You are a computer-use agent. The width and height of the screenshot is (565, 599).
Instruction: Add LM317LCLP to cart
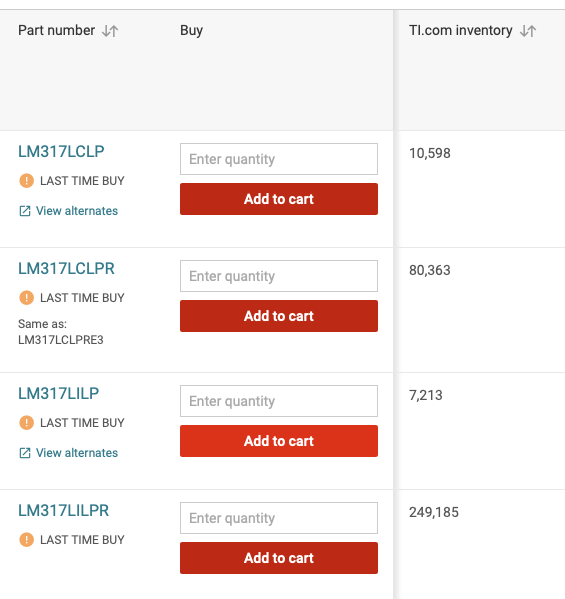coord(279,199)
